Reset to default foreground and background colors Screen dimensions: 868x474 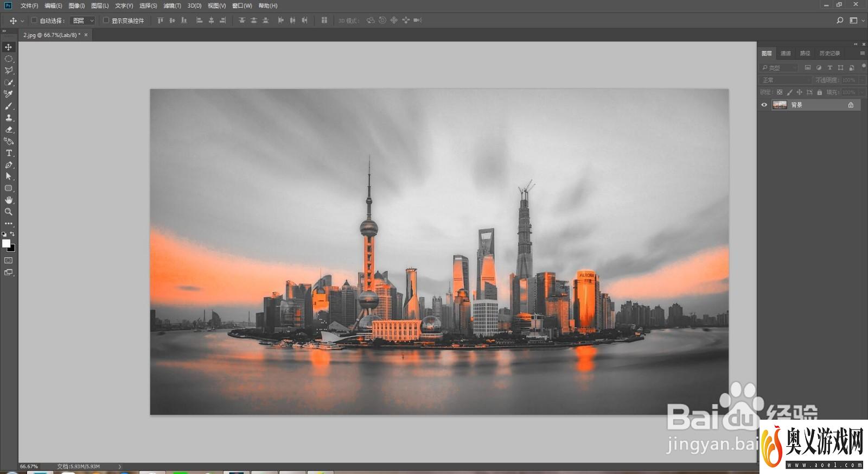click(4, 235)
